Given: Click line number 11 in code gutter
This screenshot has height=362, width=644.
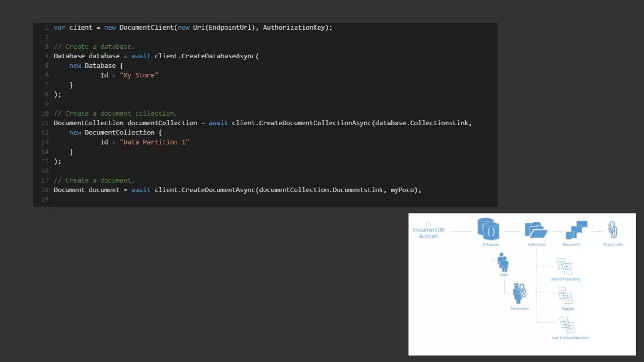Looking at the screenshot, I should 45,123.
